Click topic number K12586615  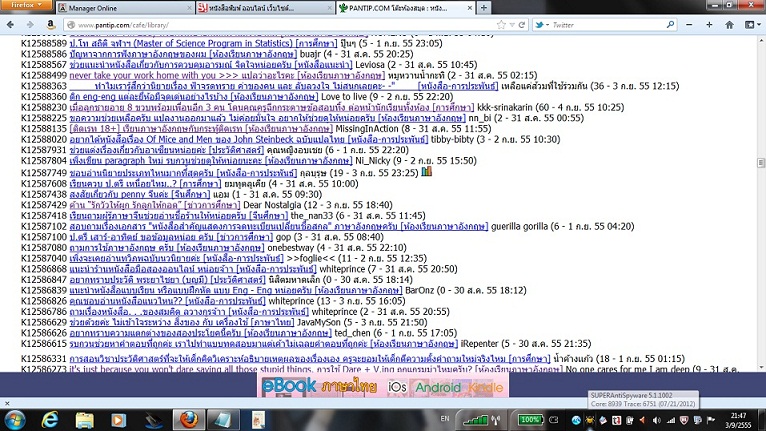point(43,344)
